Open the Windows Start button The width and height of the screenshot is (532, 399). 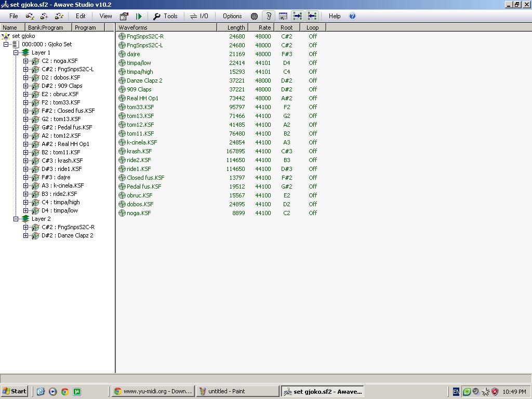point(15,391)
